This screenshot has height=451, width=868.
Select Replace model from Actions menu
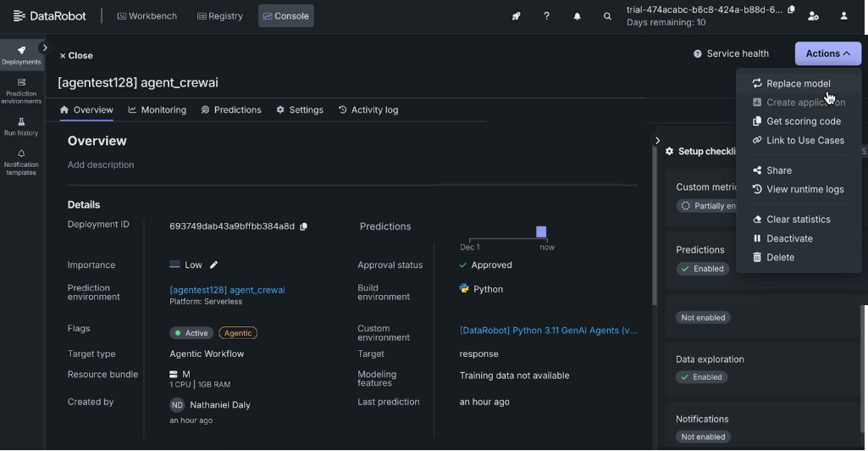pyautogui.click(x=798, y=84)
